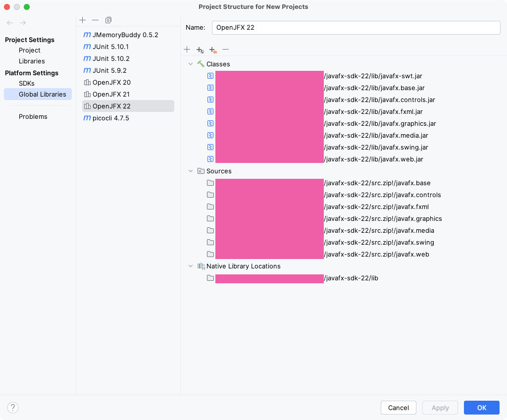Viewport: 507px width, 420px height.
Task: Click the exclude root icon with orange folder
Action: click(x=213, y=50)
